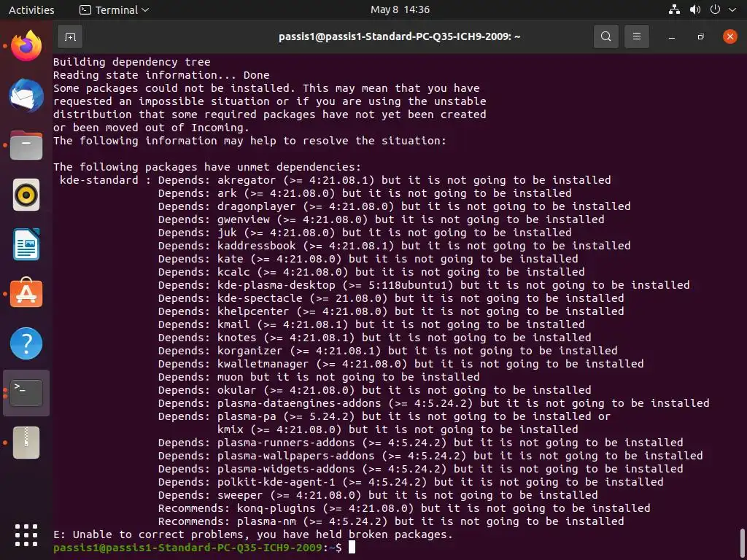Click the 'Building dependency tree' line
This screenshot has width=747, height=560.
coord(132,62)
